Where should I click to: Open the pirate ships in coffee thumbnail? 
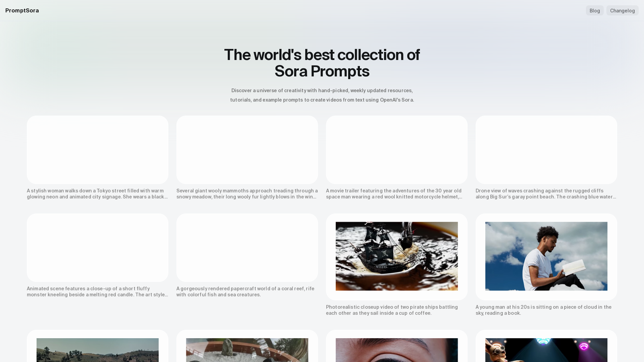(x=396, y=256)
